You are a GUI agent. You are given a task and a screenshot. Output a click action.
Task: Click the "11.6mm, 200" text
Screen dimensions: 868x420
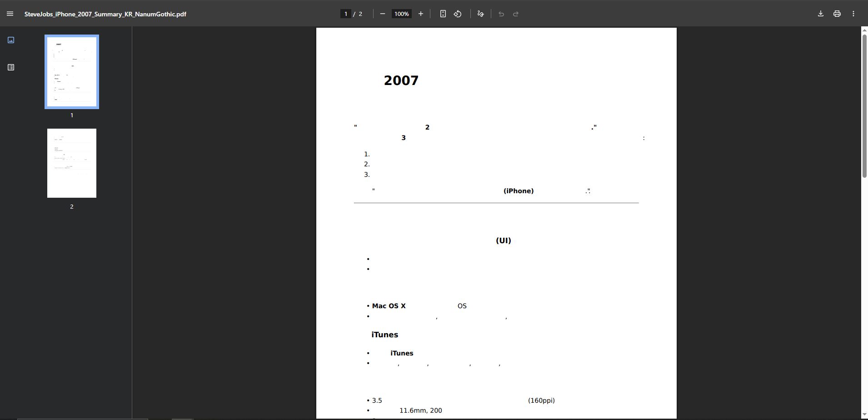coord(421,410)
